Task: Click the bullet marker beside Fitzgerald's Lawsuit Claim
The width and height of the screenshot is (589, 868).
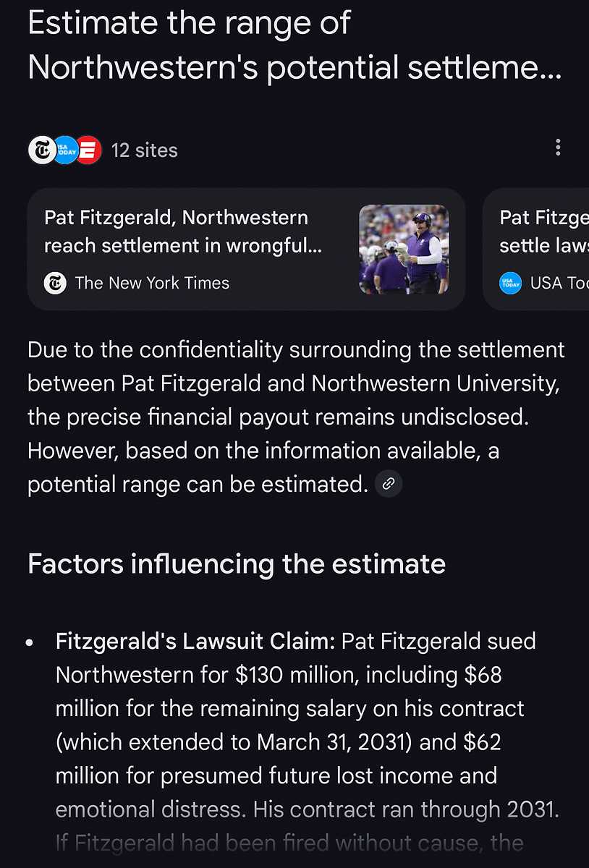Action: click(x=30, y=642)
